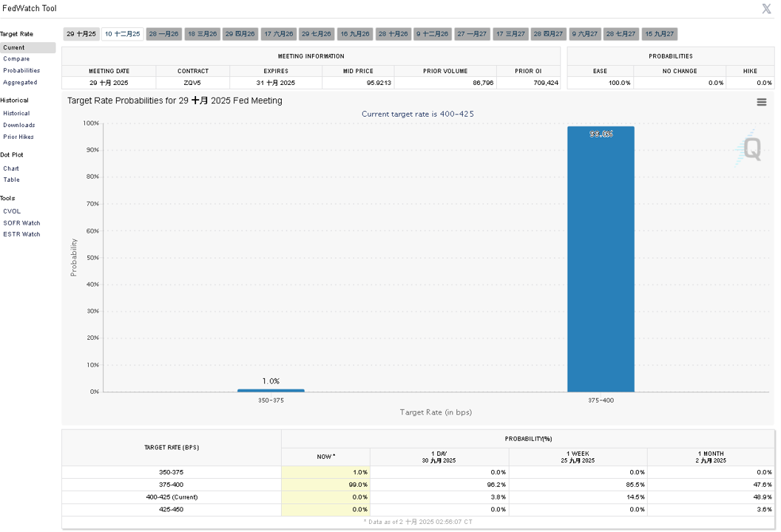Screen dimensions: 781x532
Task: Launch the CVOL tool
Action: click(x=12, y=211)
